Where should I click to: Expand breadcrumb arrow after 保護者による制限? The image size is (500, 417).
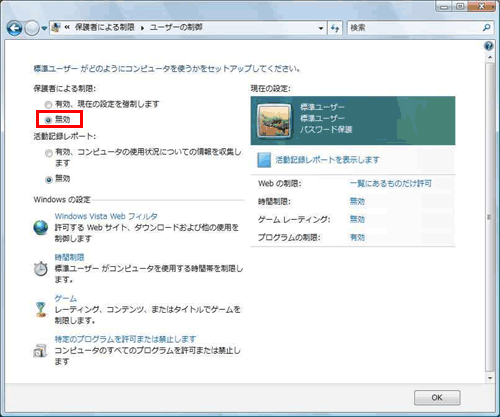point(142,28)
